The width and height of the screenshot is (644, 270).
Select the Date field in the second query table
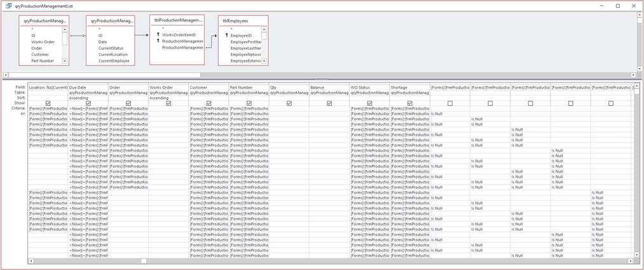click(102, 42)
